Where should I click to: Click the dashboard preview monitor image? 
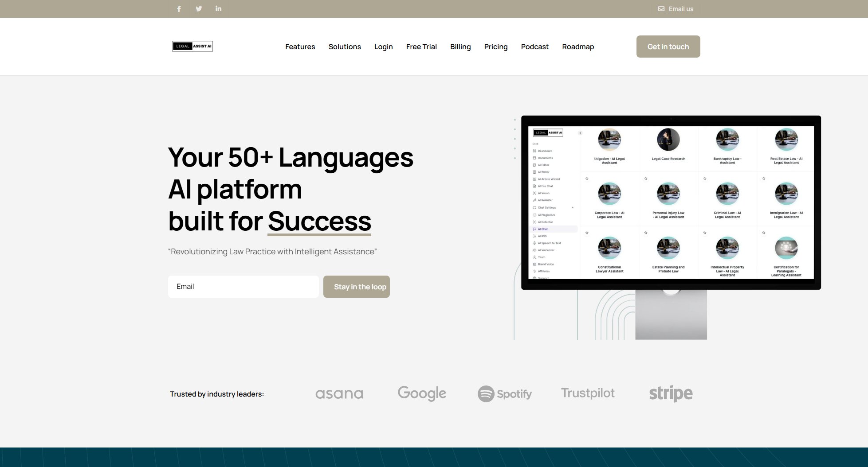[671, 203]
